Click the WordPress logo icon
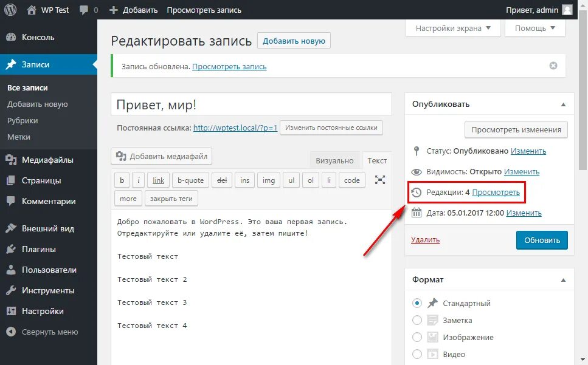588x365 pixels. 10,10
